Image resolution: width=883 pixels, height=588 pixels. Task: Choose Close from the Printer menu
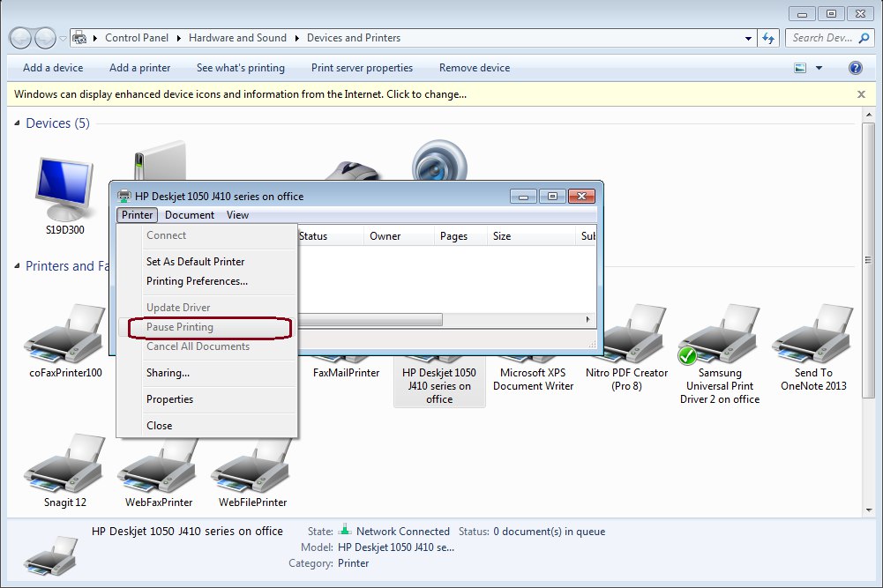click(x=207, y=426)
